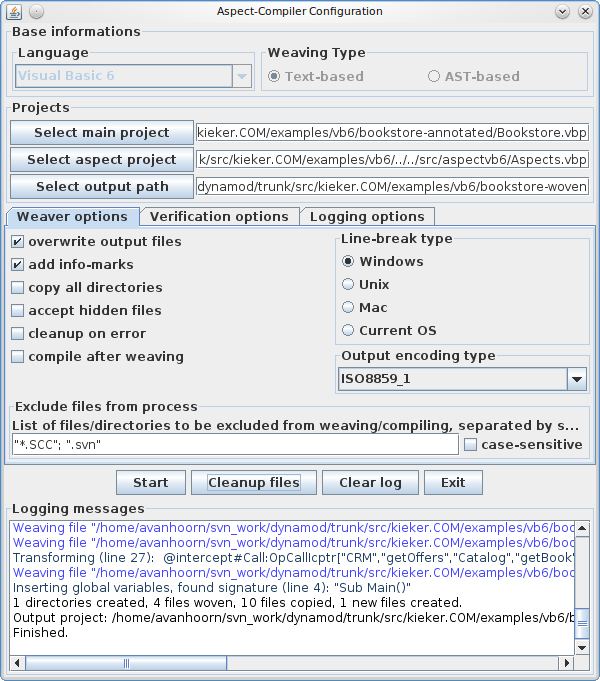This screenshot has height=681, width=600.
Task: Click the main project path field
Action: (392, 132)
